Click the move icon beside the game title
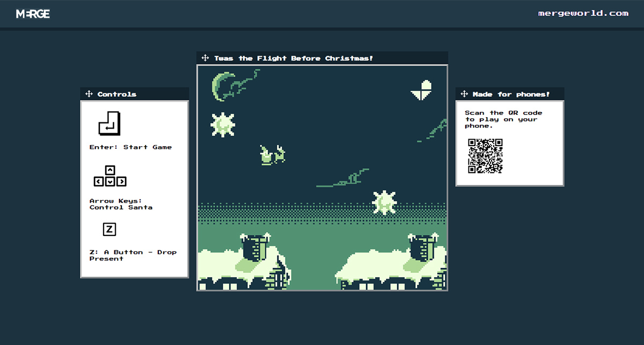 [x=206, y=58]
